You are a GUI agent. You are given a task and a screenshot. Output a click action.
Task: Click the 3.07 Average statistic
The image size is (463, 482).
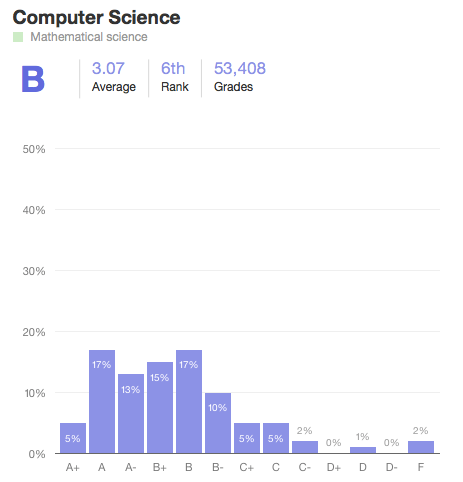114,77
